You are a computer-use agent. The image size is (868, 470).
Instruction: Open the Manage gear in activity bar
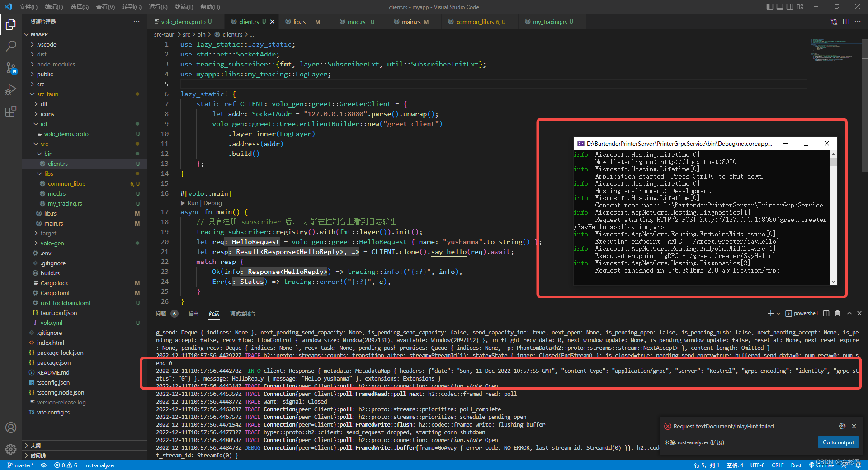tap(11, 449)
